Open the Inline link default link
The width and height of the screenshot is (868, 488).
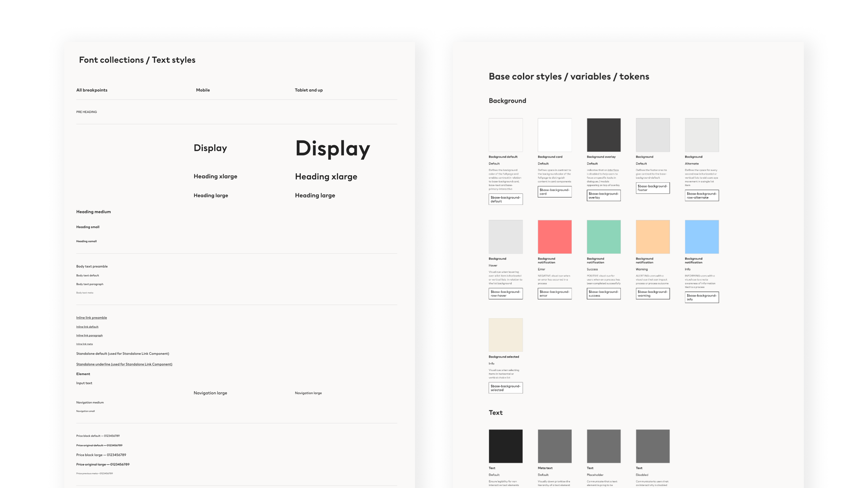click(x=87, y=327)
